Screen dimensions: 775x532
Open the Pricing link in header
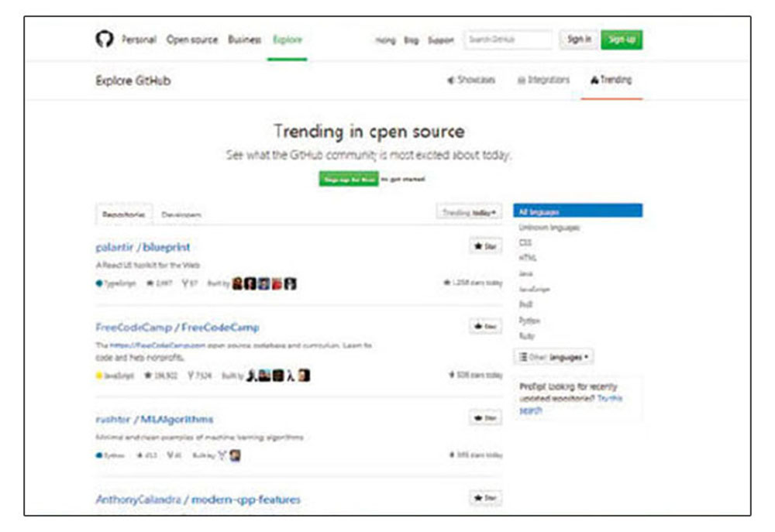pos(385,40)
